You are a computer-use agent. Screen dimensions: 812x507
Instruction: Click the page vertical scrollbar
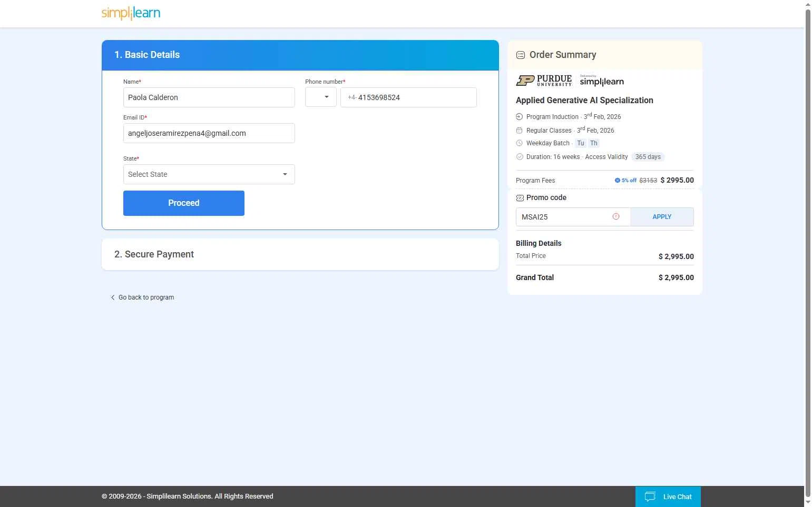tap(808, 253)
